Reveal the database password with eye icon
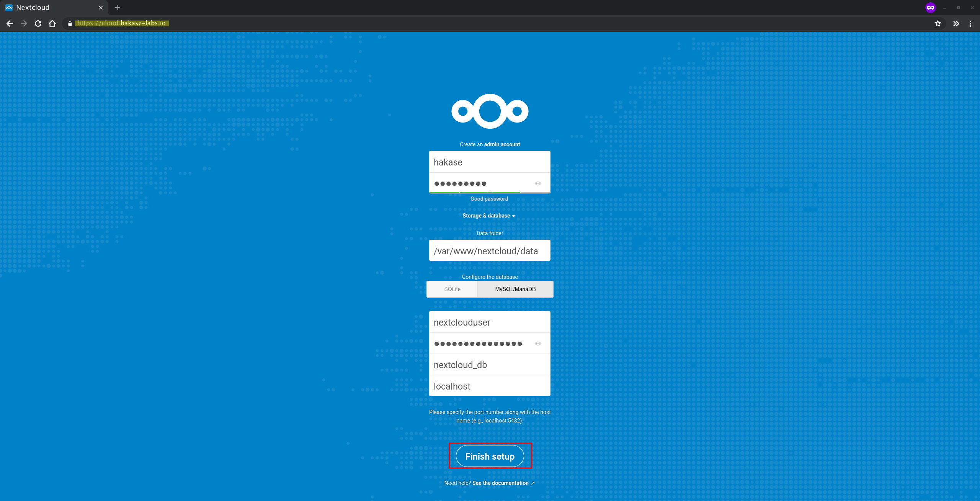This screenshot has width=980, height=501. 538,344
